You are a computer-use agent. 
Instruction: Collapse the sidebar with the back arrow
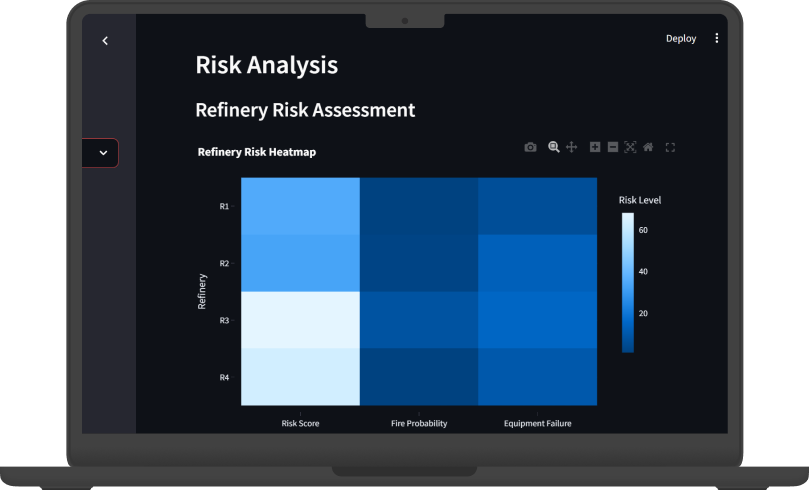tap(105, 40)
